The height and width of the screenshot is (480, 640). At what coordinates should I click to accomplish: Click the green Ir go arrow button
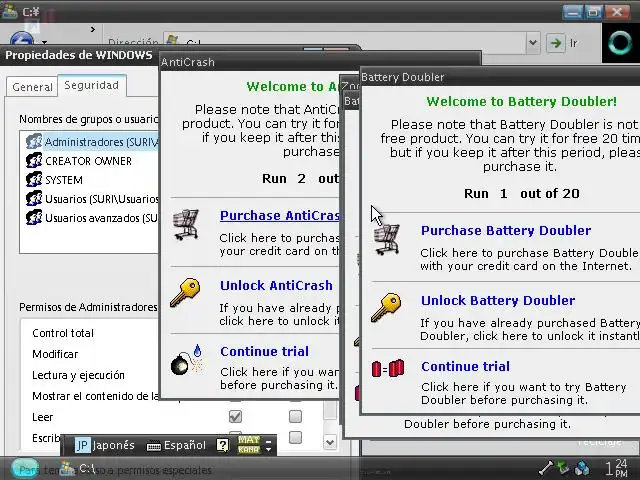point(556,43)
